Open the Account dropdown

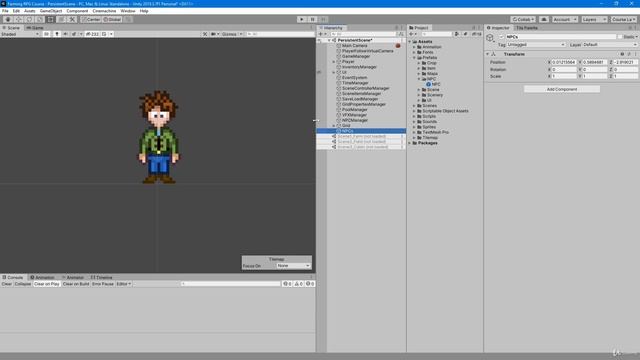tap(565, 19)
